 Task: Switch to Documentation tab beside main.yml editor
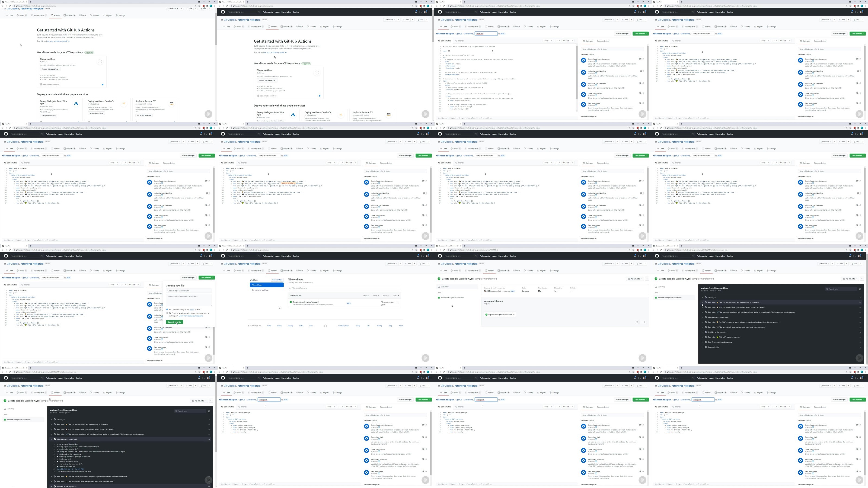click(x=602, y=41)
